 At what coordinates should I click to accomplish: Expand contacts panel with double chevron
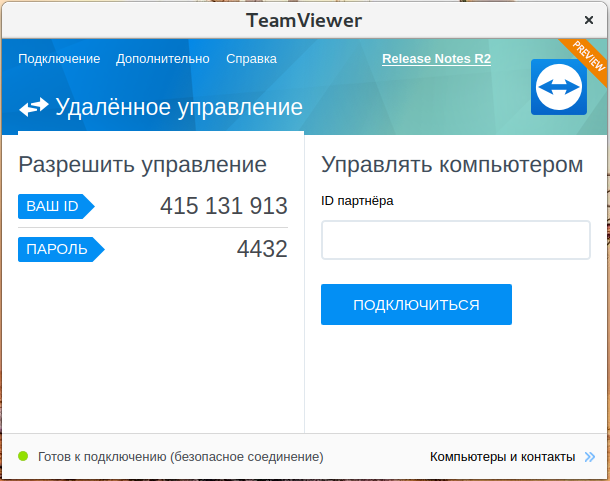(x=591, y=457)
